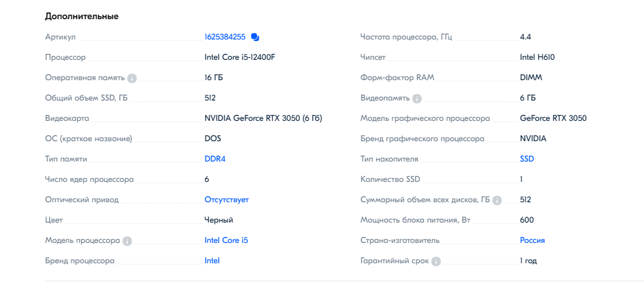Click the Дополнительные section heading
This screenshot has width=644, height=289.
tap(82, 16)
